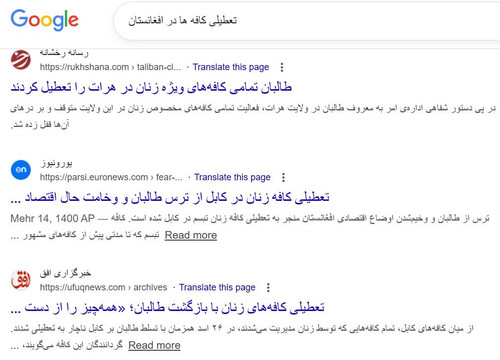Click the rukhshana.com site favicon

click(x=21, y=60)
